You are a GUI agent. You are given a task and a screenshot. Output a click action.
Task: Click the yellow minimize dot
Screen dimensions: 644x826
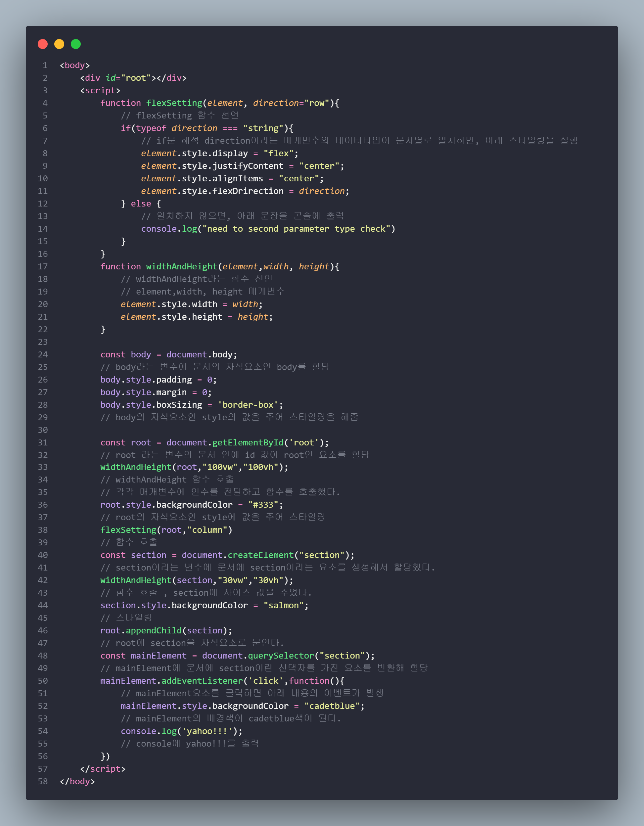click(59, 44)
